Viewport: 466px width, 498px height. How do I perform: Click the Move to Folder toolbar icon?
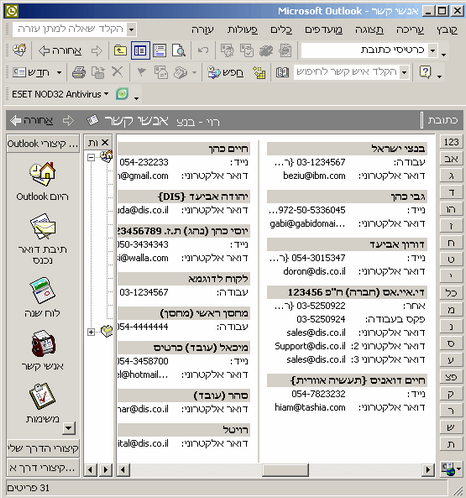(x=98, y=72)
